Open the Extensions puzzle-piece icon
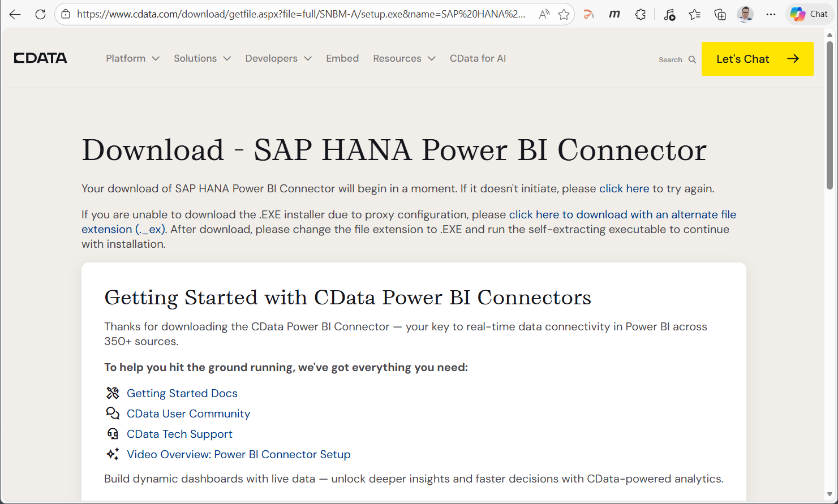This screenshot has width=838, height=504. coord(641,14)
